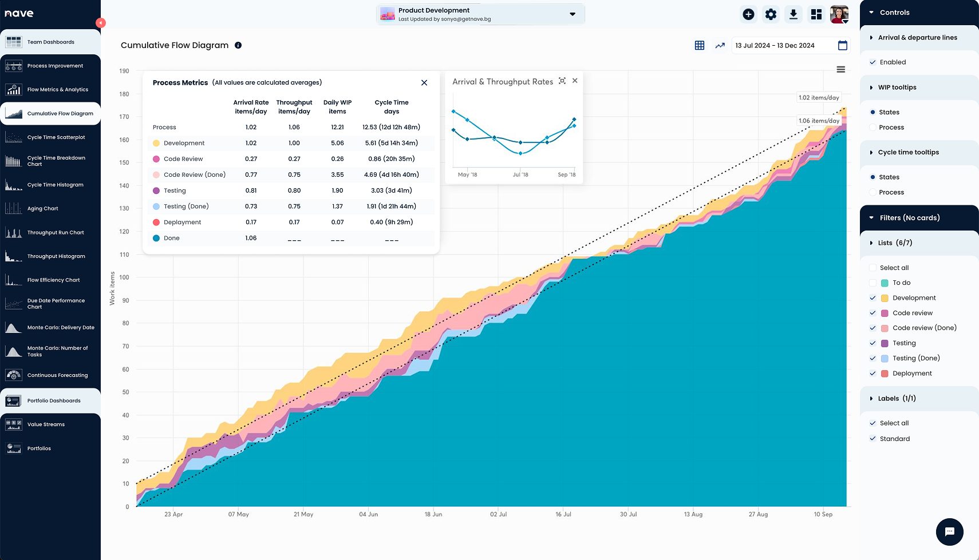Screen dimensions: 979x560
Task: Open the date range picker field
Action: click(x=784, y=45)
